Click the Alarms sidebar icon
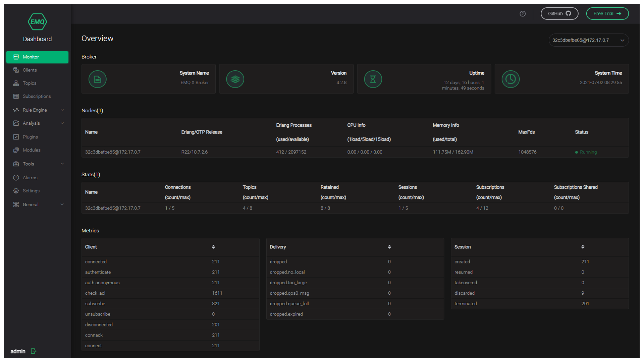Screen dimensions: 644x362 16,178
